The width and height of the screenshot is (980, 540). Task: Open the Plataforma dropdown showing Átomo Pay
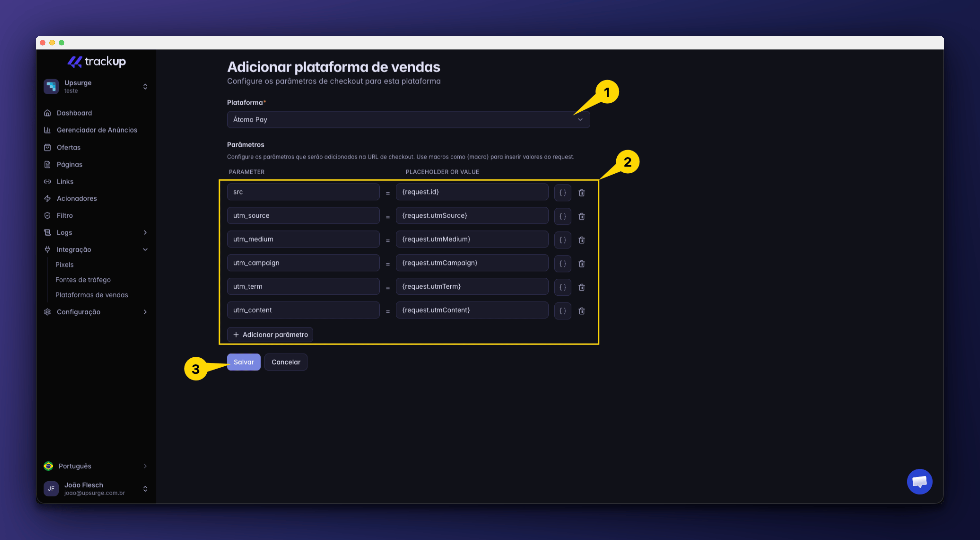pos(408,119)
